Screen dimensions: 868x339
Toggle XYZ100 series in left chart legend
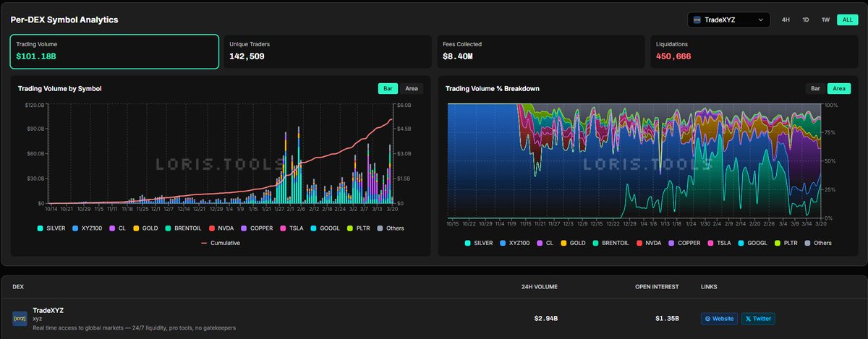point(88,228)
